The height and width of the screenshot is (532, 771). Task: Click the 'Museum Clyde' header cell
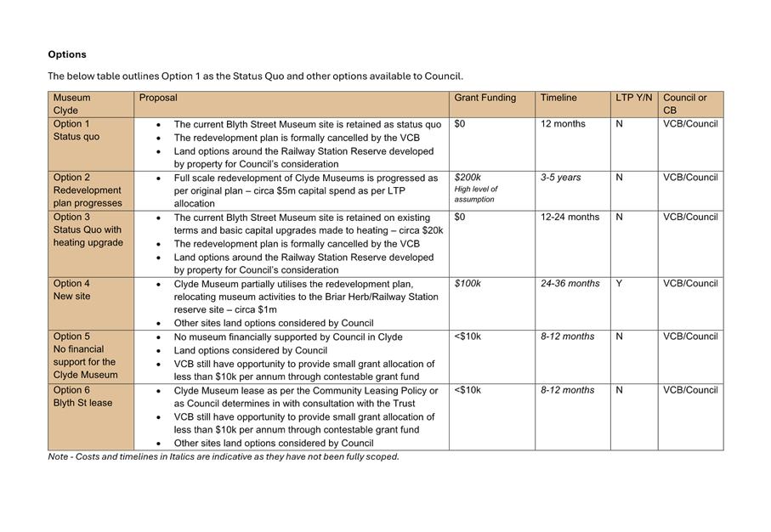91,105
